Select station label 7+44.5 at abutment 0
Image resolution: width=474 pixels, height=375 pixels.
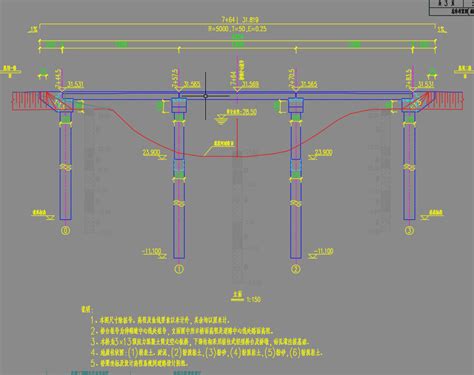click(x=59, y=78)
